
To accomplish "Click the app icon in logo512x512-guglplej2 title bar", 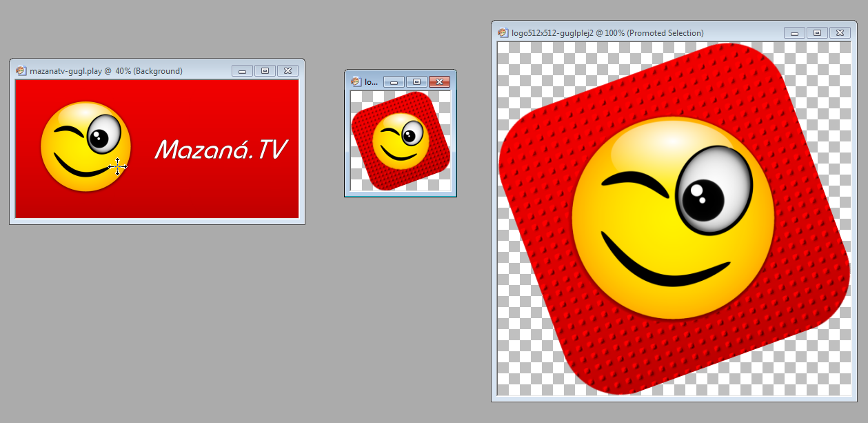I will [x=503, y=32].
